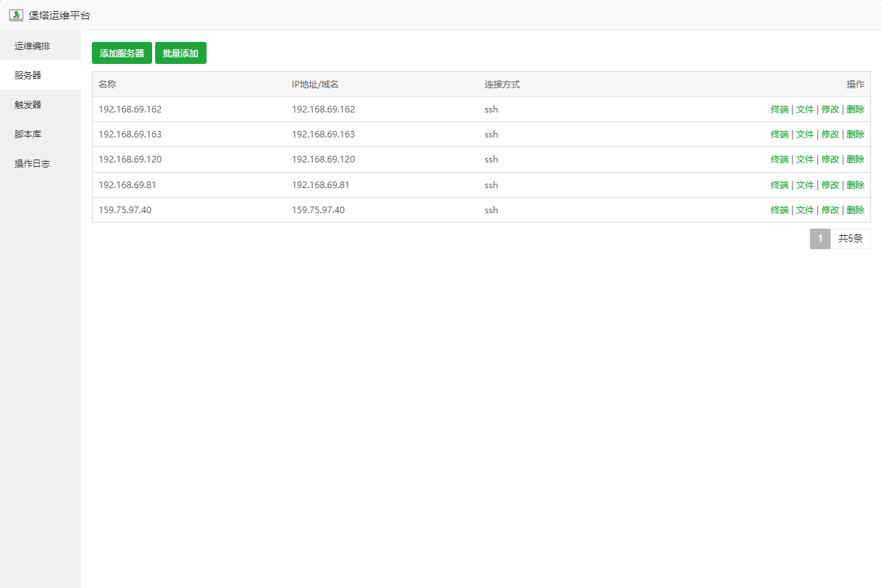
Task: Browse 文件 for server 192.168.69.81
Action: coord(805,185)
